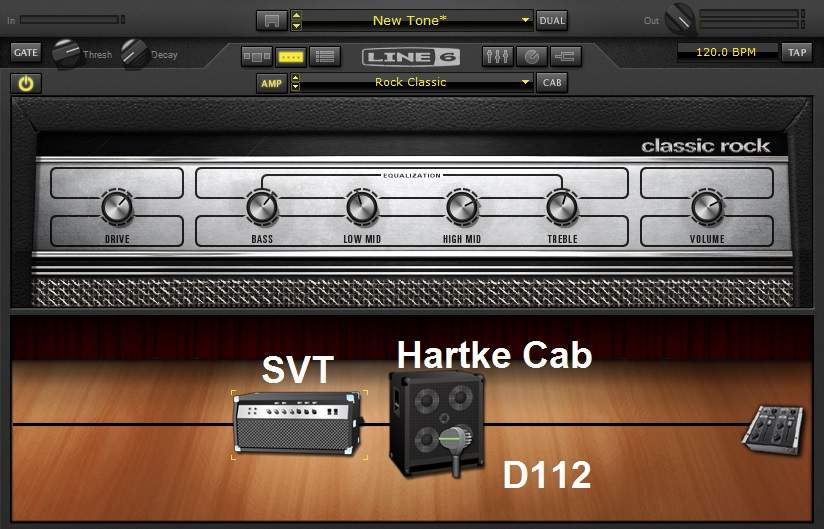Toggle the yellow power bypass button

click(26, 84)
